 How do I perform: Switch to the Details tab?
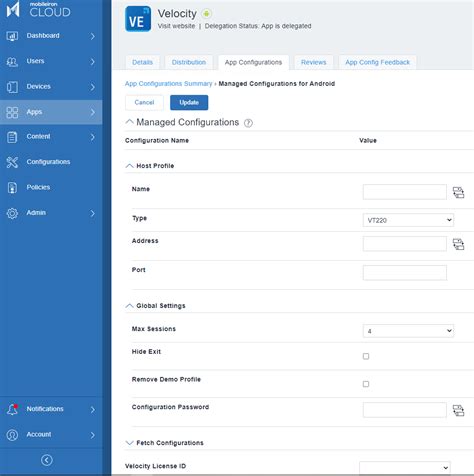142,62
